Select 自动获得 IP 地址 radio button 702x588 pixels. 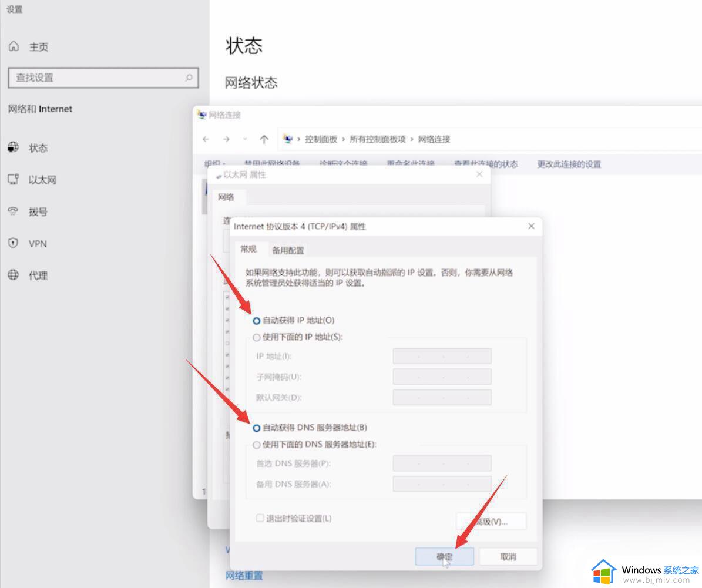click(x=257, y=321)
